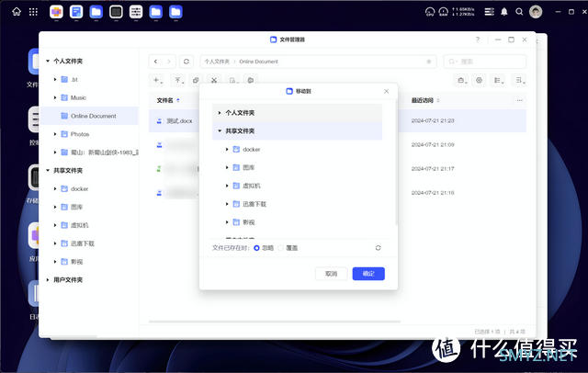
Task: Select the 忽略 radio option
Action: point(256,248)
